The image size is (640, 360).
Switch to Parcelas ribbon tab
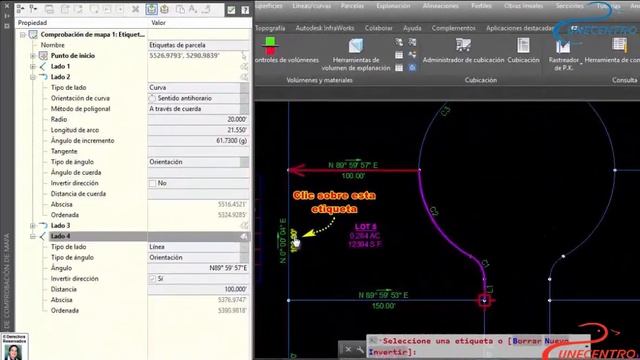pyautogui.click(x=352, y=6)
